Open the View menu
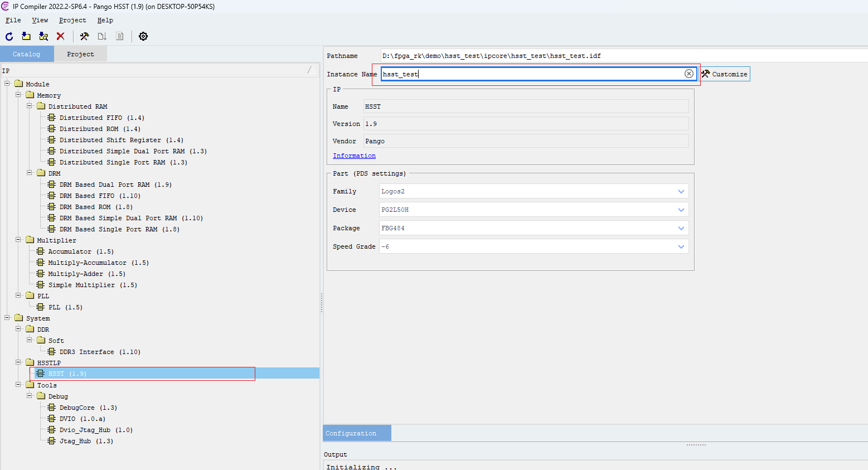Image resolution: width=868 pixels, height=470 pixels. pyautogui.click(x=39, y=20)
